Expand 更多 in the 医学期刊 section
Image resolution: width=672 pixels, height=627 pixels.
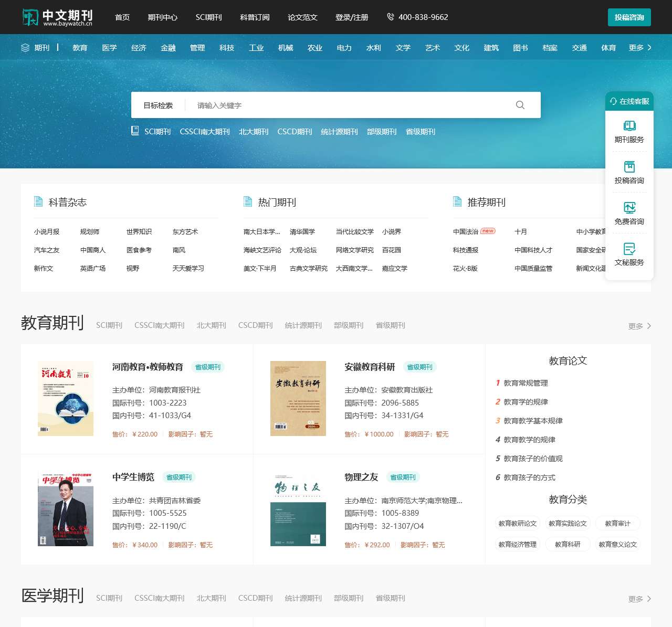[x=639, y=599]
